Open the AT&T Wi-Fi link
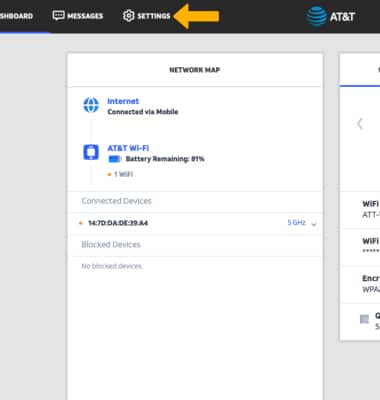This screenshot has height=400, width=380. [128, 148]
